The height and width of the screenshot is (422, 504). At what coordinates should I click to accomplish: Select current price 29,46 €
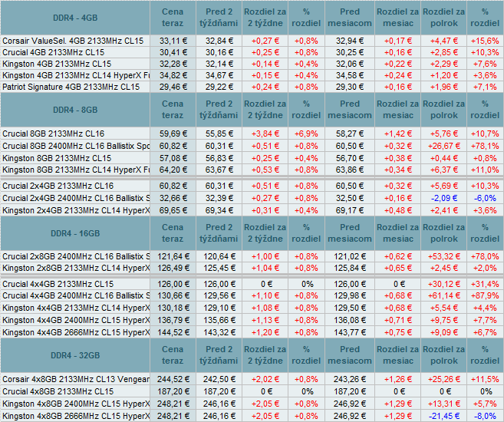click(x=173, y=87)
